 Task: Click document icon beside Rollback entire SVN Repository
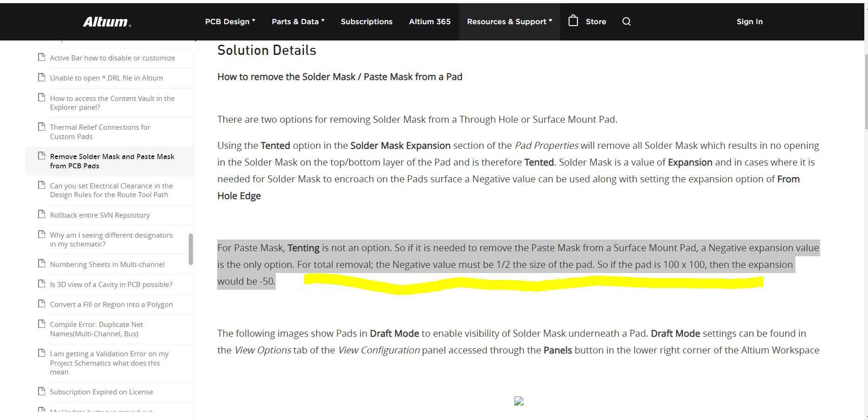tap(41, 214)
